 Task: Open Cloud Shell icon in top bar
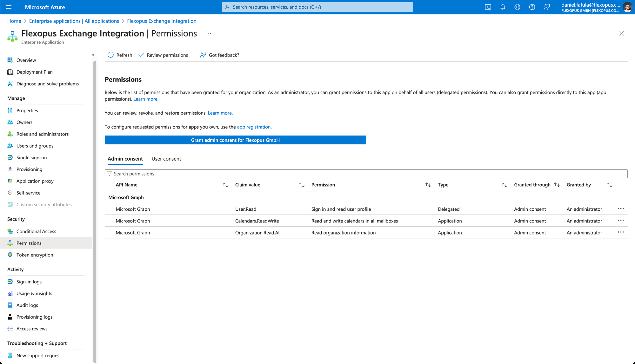click(x=488, y=7)
